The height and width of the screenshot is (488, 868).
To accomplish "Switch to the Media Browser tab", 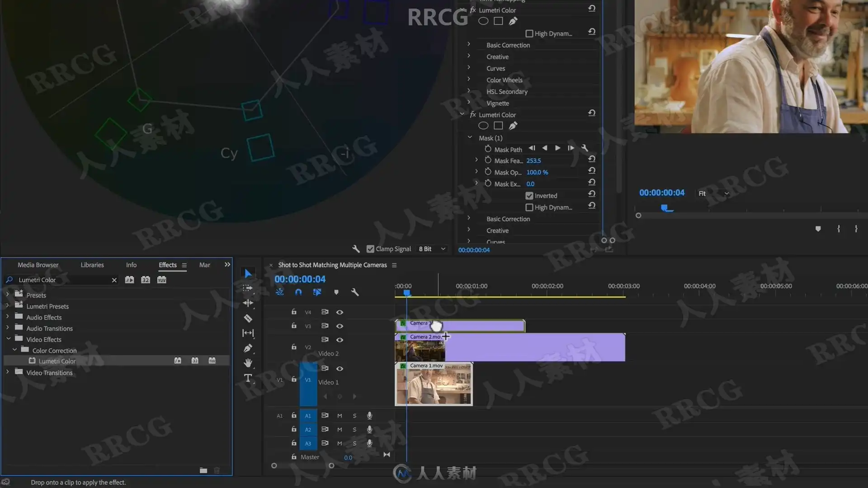I will tap(38, 265).
